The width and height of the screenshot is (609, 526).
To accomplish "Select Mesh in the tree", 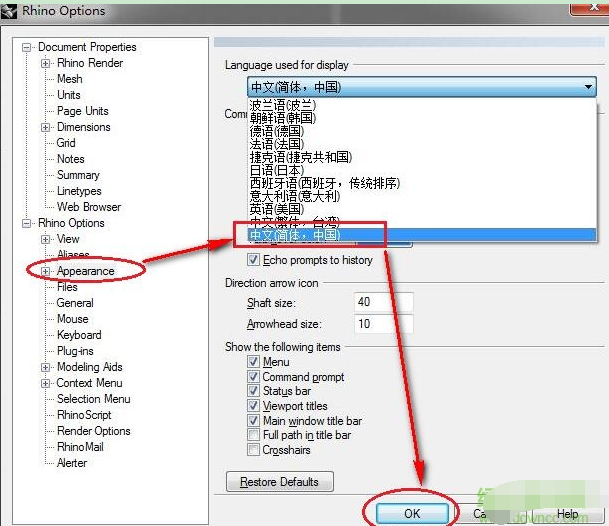I will 70,79.
